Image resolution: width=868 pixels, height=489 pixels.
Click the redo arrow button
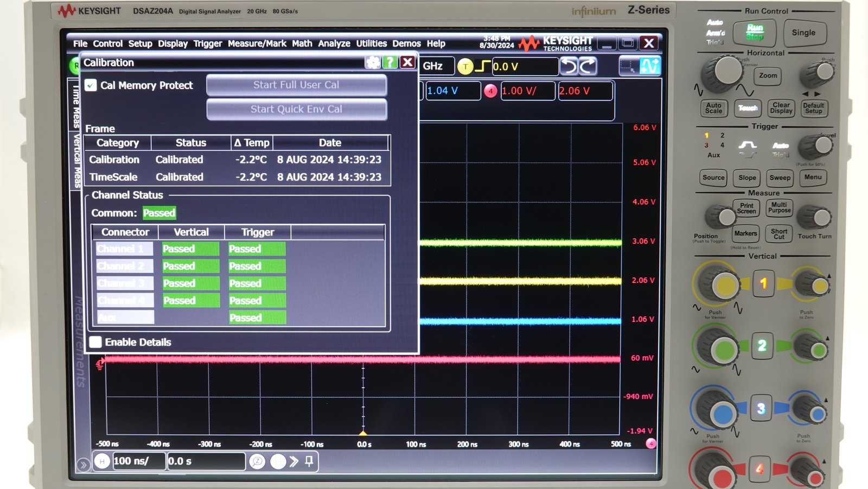[x=588, y=66]
